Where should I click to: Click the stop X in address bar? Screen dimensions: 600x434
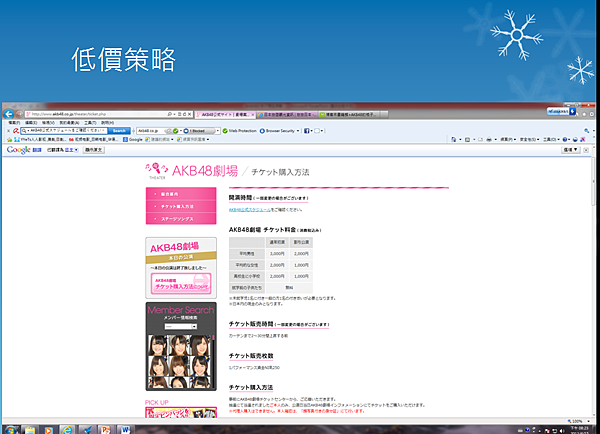coord(189,114)
